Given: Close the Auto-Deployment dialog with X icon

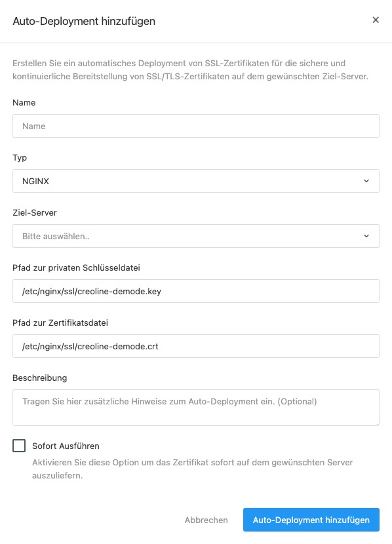Looking at the screenshot, I should pos(376,20).
